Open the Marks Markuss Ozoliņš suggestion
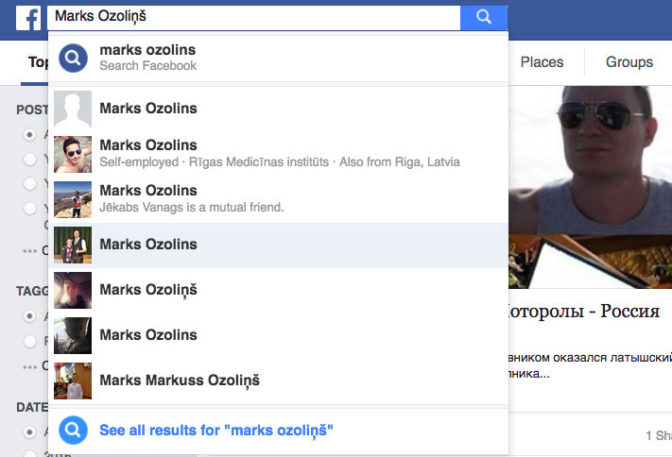Screen dimensions: 672x457 [x=279, y=381]
